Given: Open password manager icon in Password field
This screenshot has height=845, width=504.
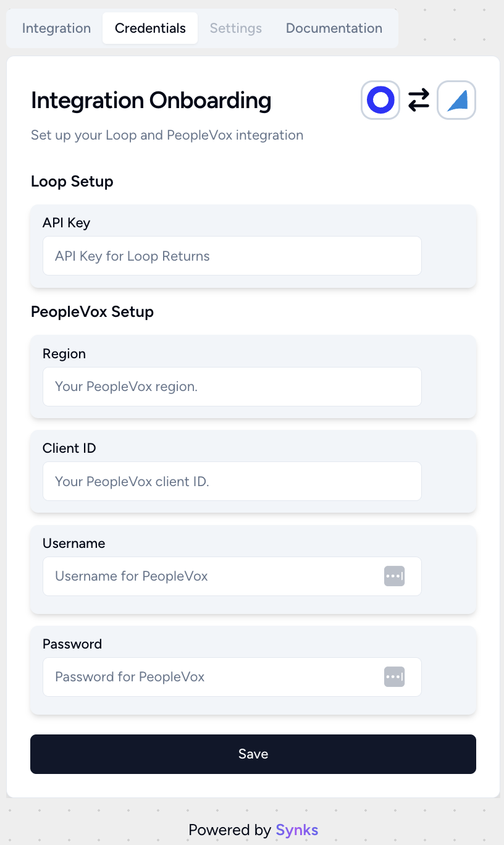Looking at the screenshot, I should pos(394,677).
